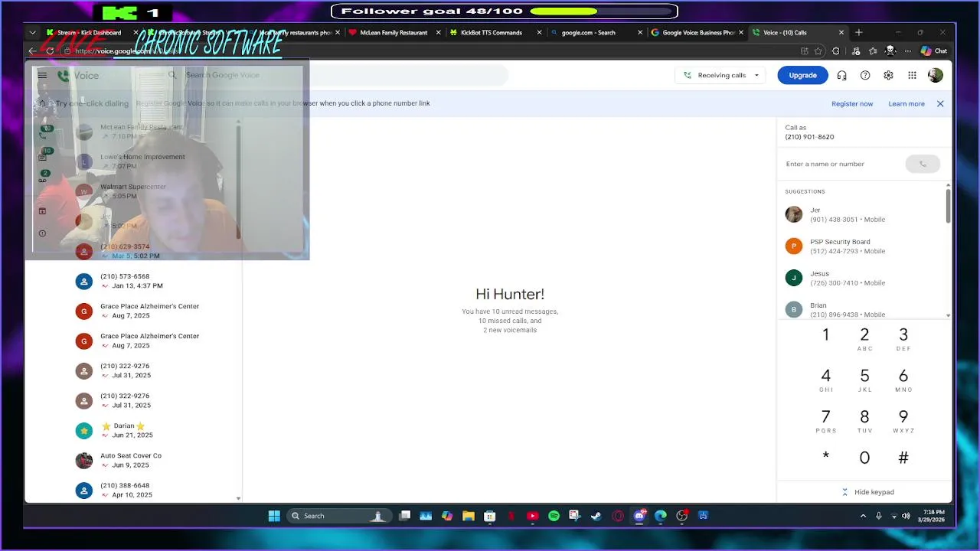Tap the keypad star key
Screen dimensions: 980x551
pyautogui.click(x=825, y=458)
